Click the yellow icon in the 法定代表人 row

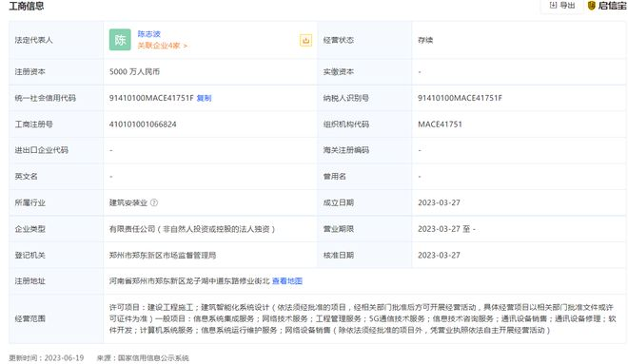click(x=305, y=40)
